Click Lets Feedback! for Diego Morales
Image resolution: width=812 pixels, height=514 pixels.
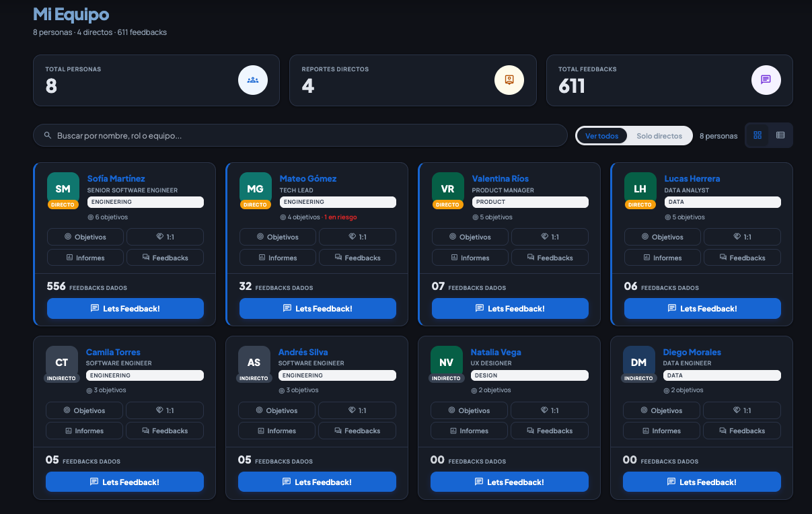702,482
